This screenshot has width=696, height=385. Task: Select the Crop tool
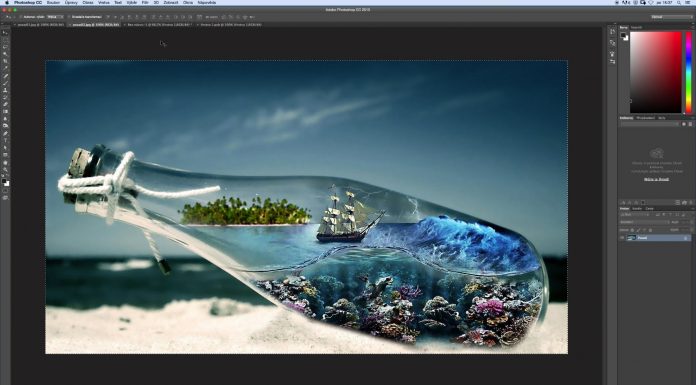(x=5, y=60)
